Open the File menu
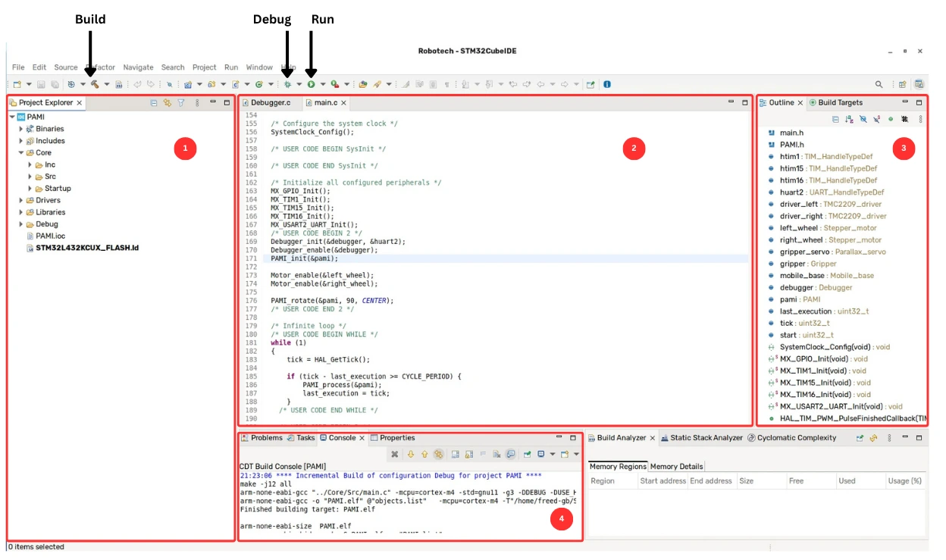946x560 pixels. click(18, 67)
